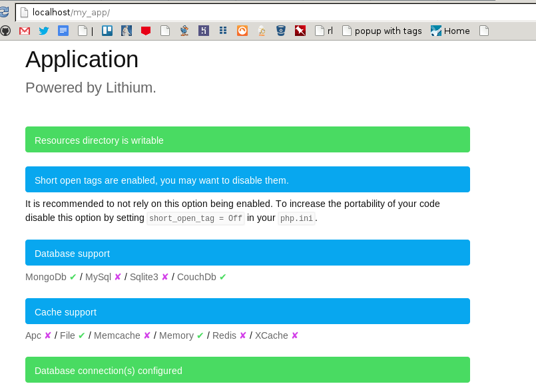
Task: Open the 'popup with tags' bookmark
Action: point(382,31)
